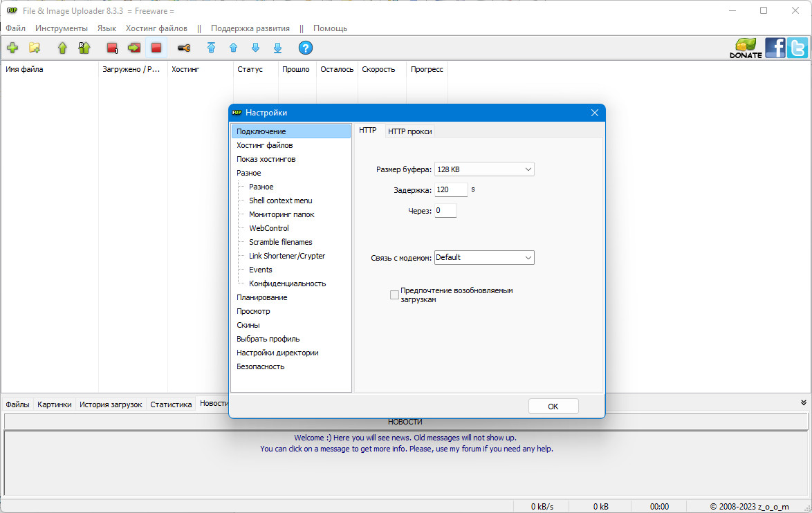The height and width of the screenshot is (513, 812).
Task: Select Scramble filenames settings item
Action: (x=281, y=242)
